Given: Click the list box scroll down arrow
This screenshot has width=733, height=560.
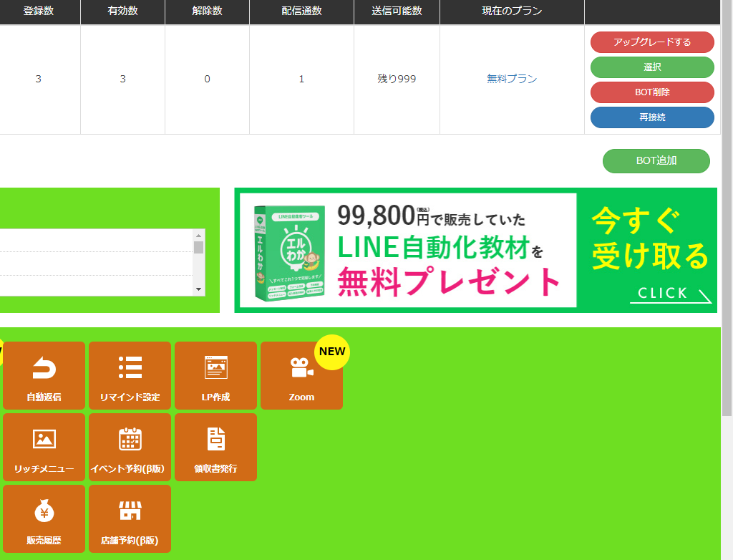Looking at the screenshot, I should pyautogui.click(x=199, y=289).
